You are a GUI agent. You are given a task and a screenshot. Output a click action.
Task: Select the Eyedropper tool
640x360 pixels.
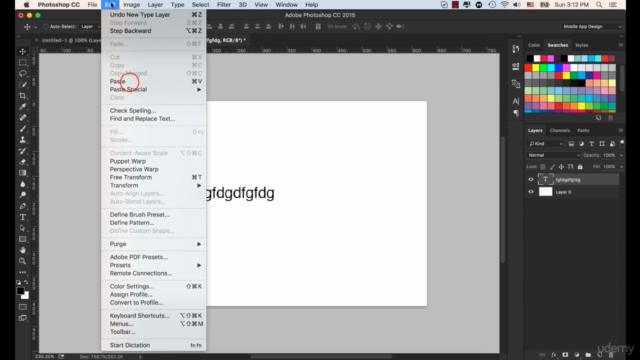pos(22,107)
